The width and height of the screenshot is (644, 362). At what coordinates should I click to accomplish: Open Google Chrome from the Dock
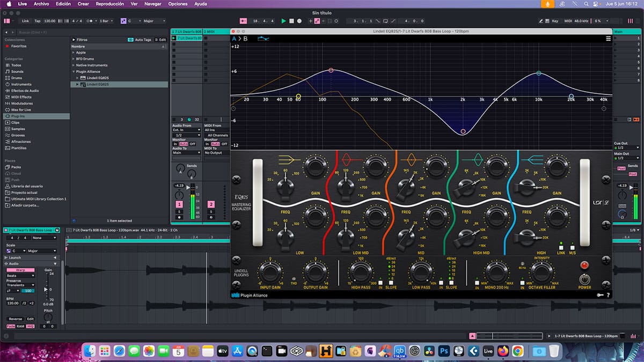[517, 351]
